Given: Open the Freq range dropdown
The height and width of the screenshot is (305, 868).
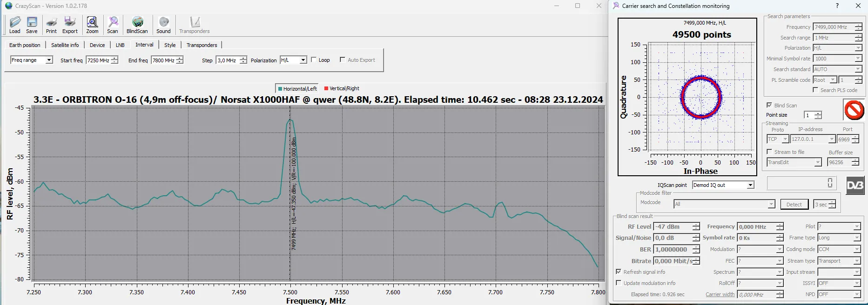Looking at the screenshot, I should click(x=49, y=60).
